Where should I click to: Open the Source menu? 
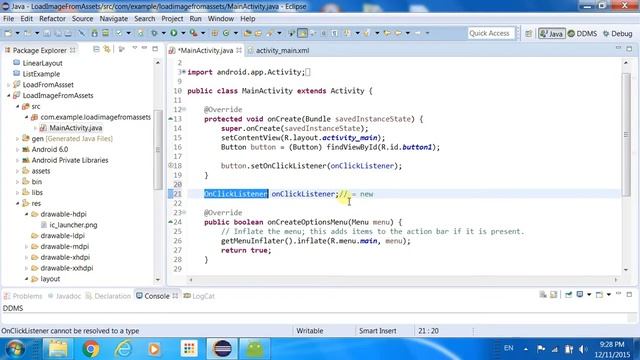tap(82, 18)
